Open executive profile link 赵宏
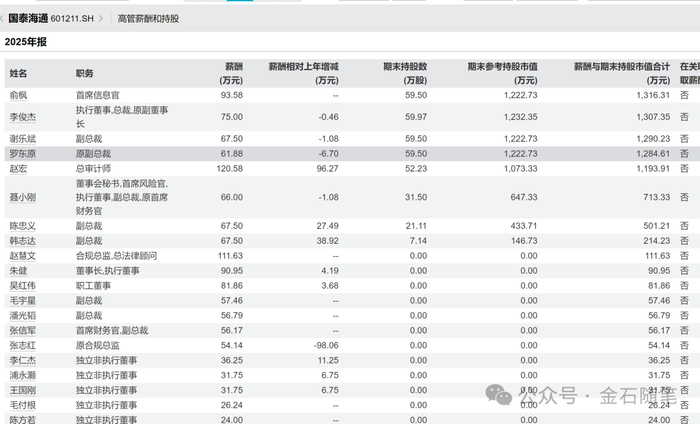The height and width of the screenshot is (424, 700). (18, 169)
